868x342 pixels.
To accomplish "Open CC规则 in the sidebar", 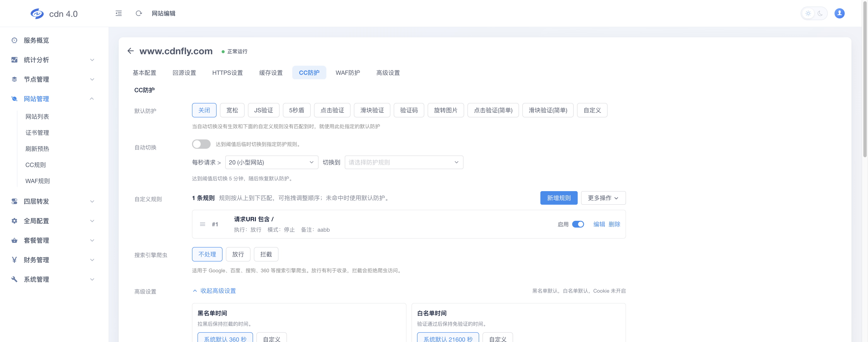I will (35, 165).
